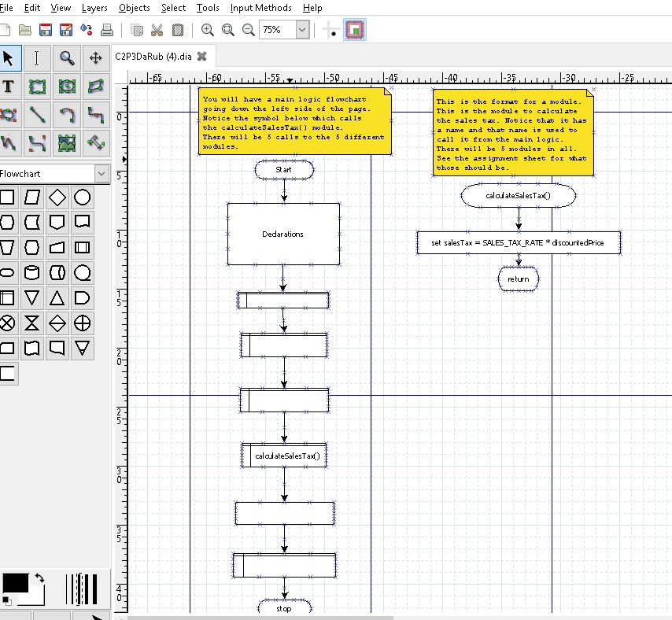Click the black foreground color swatch
The width and height of the screenshot is (672, 620).
14,584
